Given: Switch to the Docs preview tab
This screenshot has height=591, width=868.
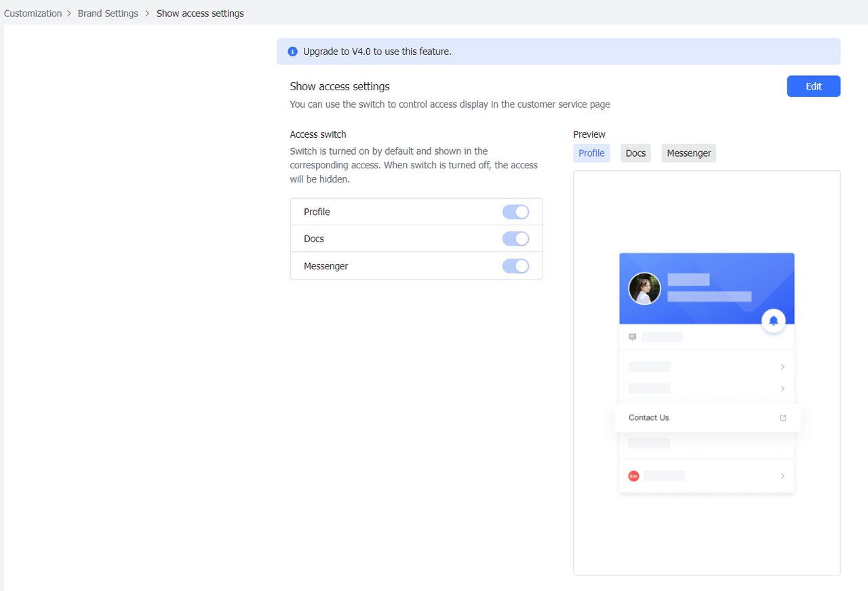Looking at the screenshot, I should coord(635,153).
